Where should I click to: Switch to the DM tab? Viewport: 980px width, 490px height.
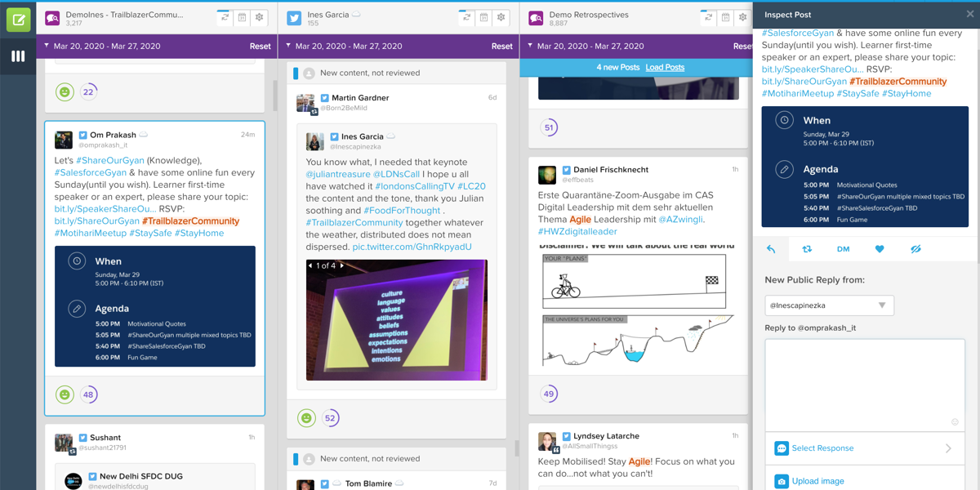point(843,249)
